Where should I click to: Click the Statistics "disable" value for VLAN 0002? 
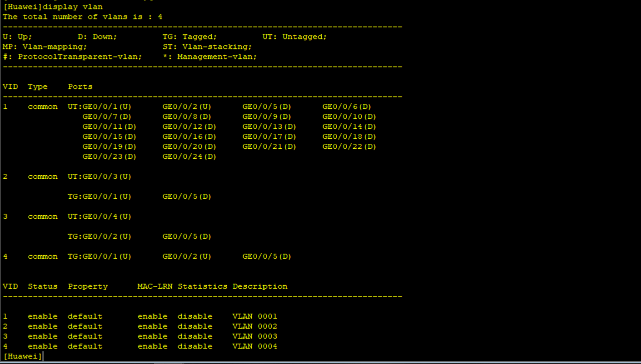point(195,326)
